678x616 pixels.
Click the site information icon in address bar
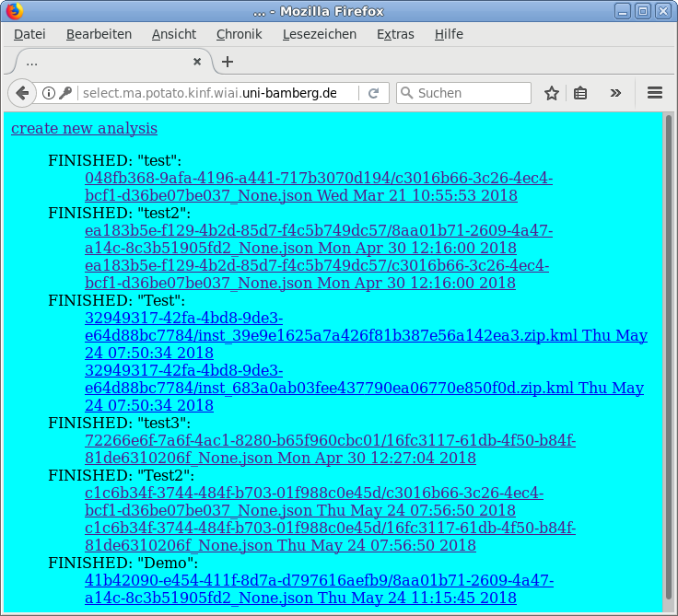49,93
